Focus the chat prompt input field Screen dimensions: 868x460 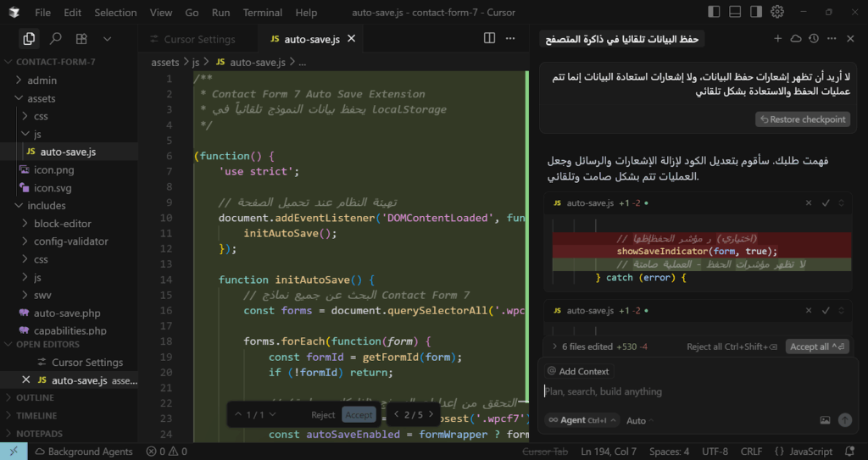[698, 391]
